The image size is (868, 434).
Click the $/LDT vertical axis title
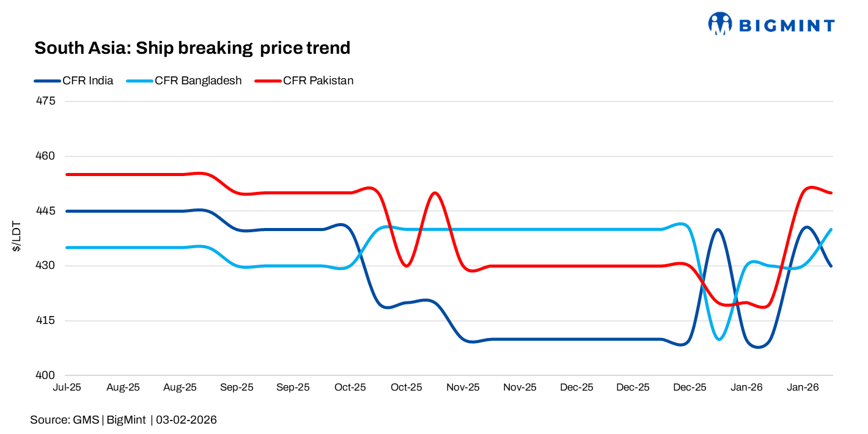point(17,238)
